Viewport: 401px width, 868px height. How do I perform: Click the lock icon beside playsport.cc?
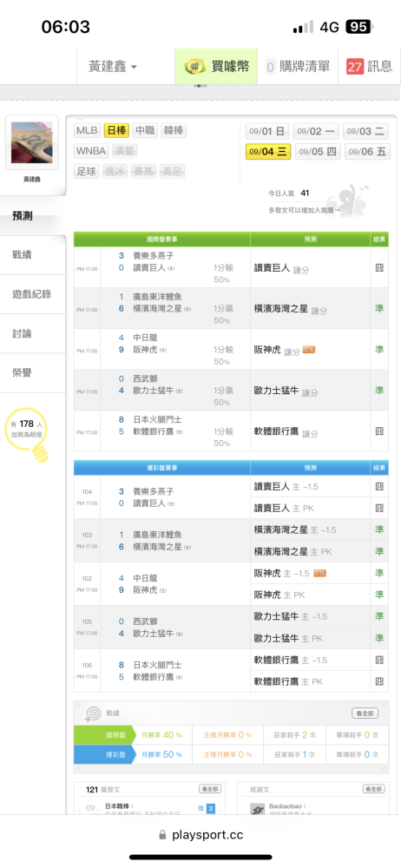162,835
